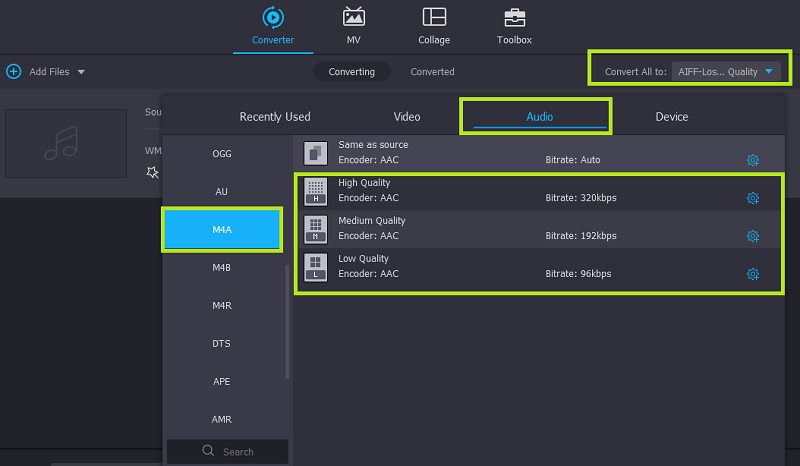This screenshot has width=800, height=466.
Task: Open settings gear for High Quality preset
Action: coord(753,198)
